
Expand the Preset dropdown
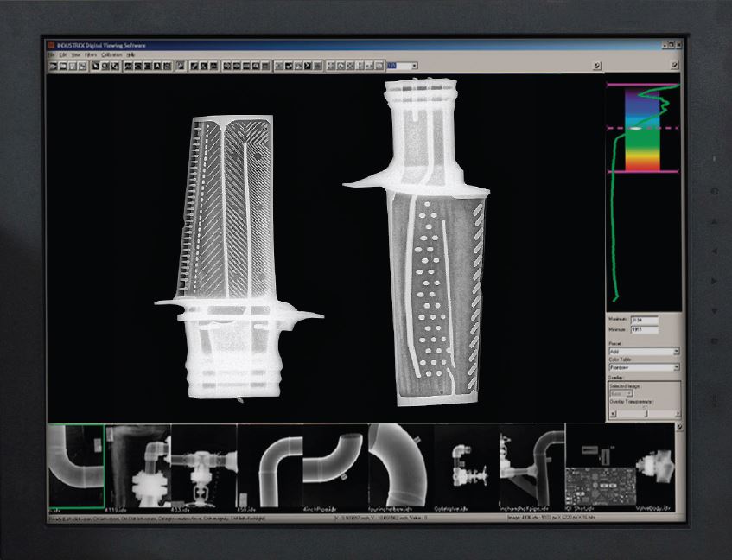675,352
